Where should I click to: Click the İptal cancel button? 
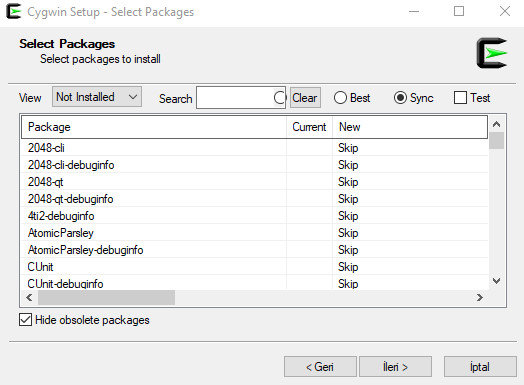coord(480,367)
